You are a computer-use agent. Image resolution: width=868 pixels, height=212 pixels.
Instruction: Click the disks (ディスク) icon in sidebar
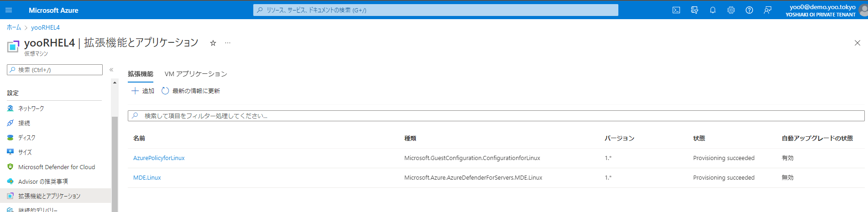click(x=10, y=138)
